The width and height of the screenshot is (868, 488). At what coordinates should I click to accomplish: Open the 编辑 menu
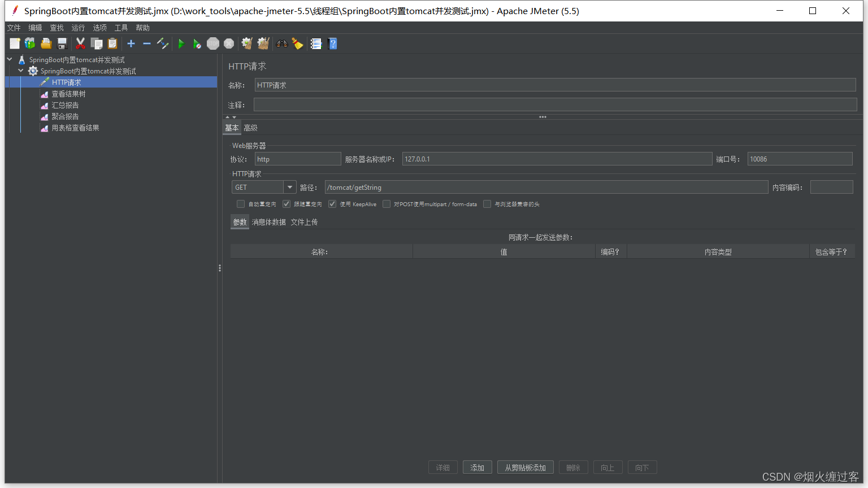pyautogui.click(x=35, y=28)
